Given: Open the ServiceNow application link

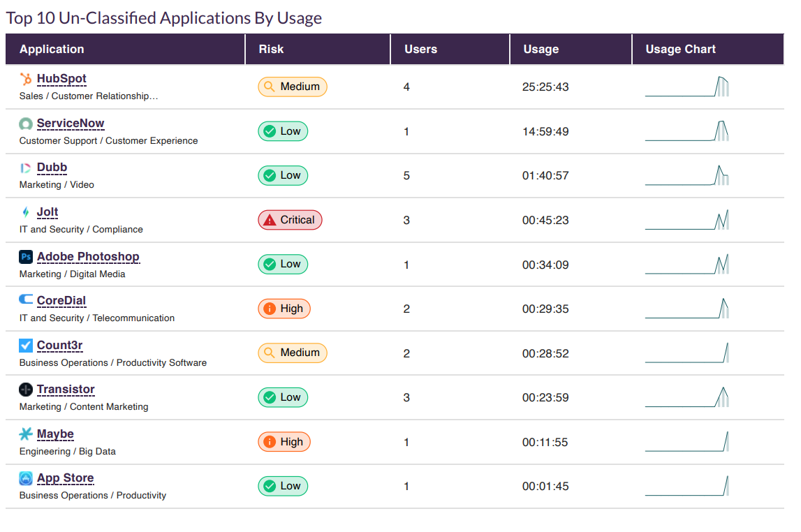Looking at the screenshot, I should [x=71, y=123].
